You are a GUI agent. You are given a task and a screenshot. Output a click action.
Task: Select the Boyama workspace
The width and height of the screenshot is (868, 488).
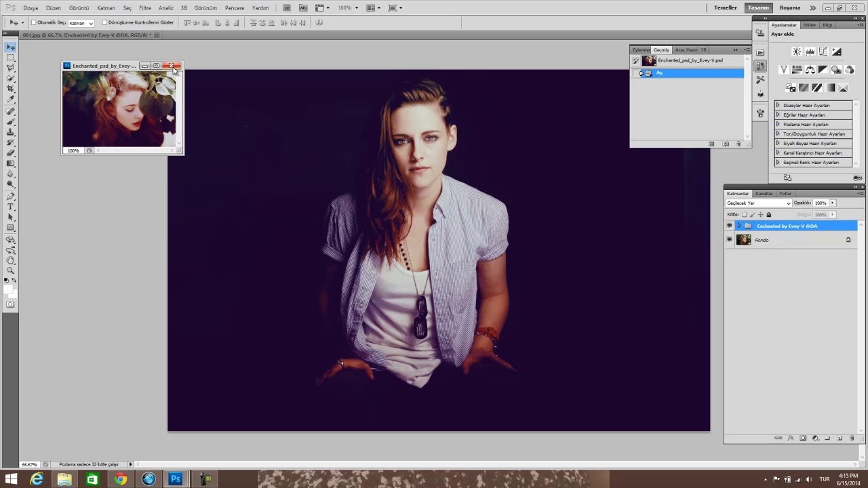pyautogui.click(x=790, y=8)
